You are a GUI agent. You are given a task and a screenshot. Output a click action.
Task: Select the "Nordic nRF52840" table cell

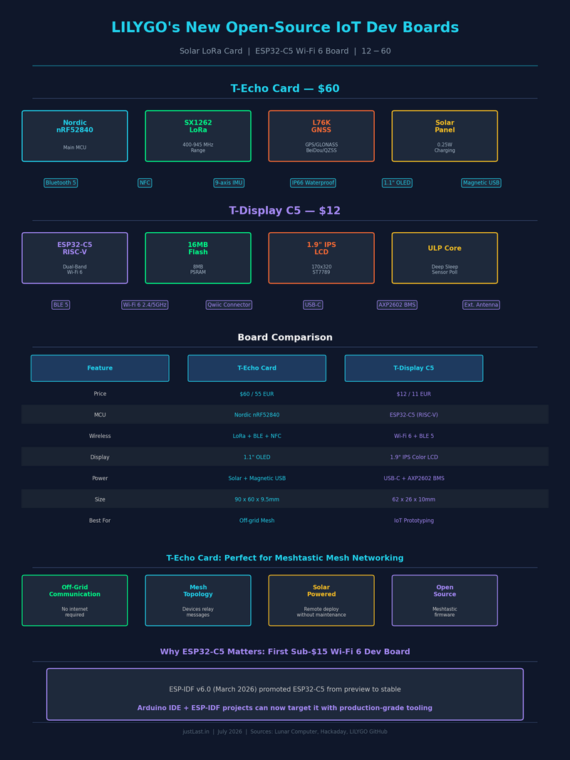tap(257, 415)
